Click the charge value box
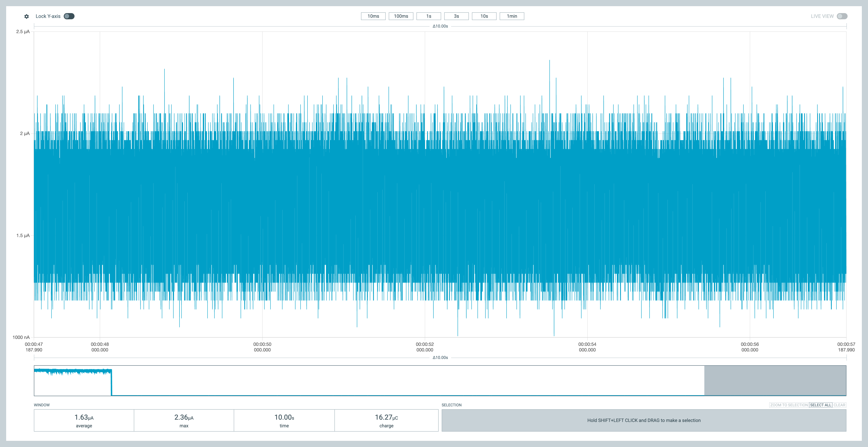This screenshot has height=447, width=868. [386, 420]
